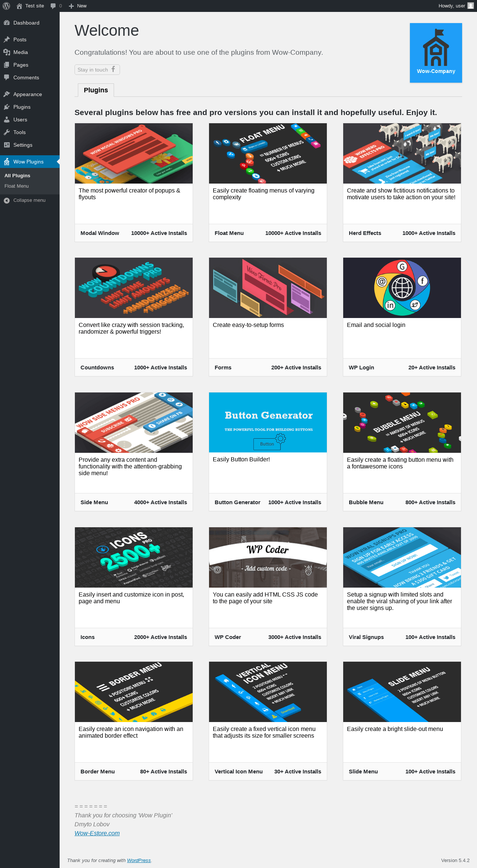Image resolution: width=477 pixels, height=868 pixels.
Task: Click the WordPress logo icon
Action: 6,6
